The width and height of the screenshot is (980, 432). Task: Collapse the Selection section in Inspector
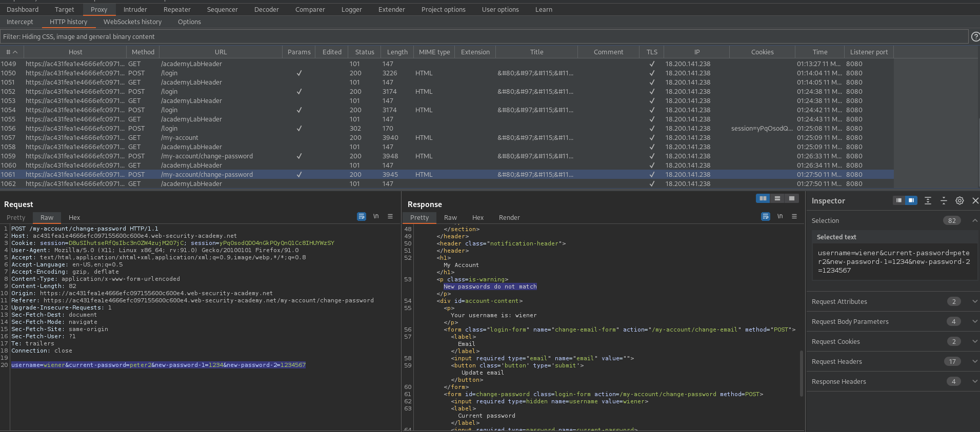tap(974, 220)
